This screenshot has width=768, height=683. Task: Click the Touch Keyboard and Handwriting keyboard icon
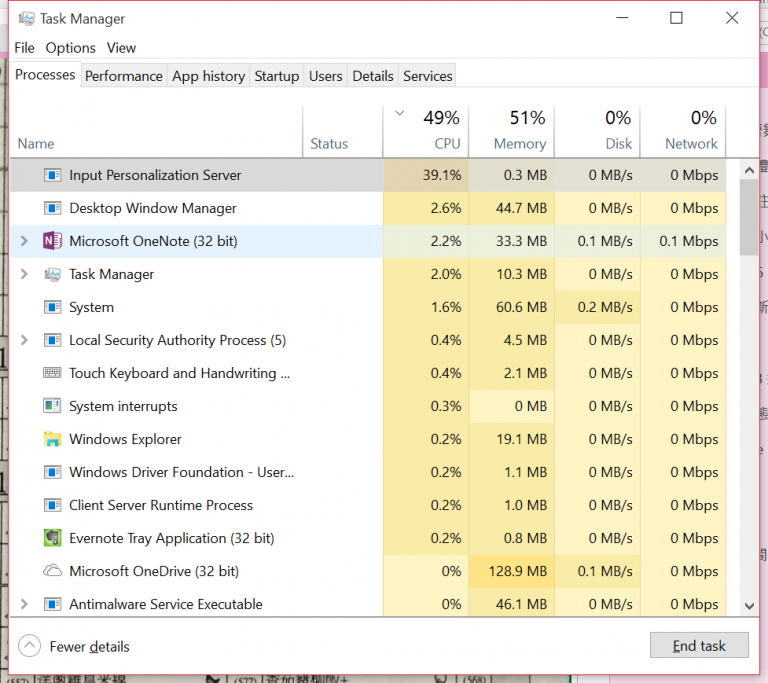coord(52,373)
